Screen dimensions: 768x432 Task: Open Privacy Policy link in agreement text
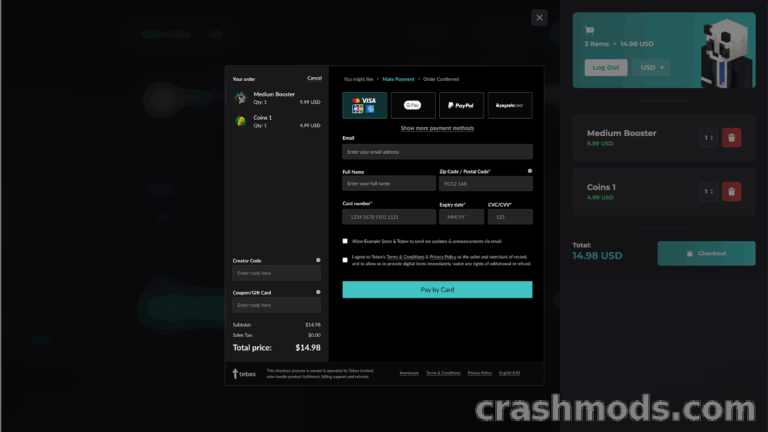[443, 257]
